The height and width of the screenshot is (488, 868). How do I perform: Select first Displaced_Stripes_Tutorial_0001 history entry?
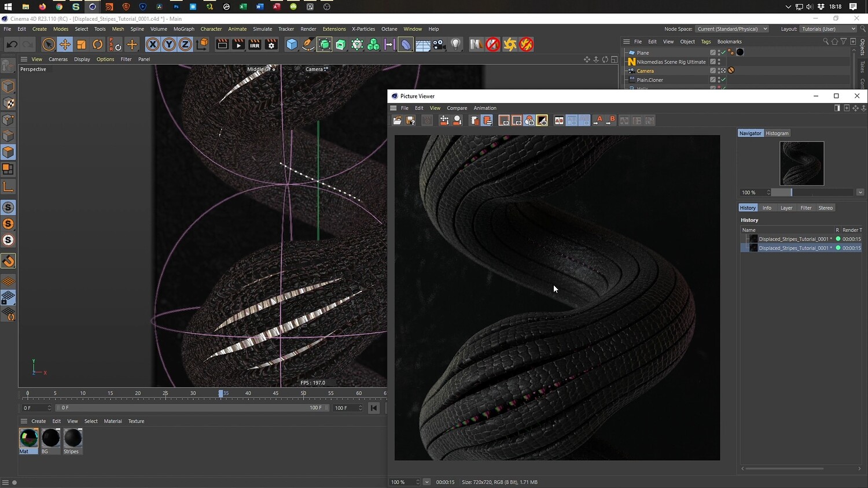[793, 239]
